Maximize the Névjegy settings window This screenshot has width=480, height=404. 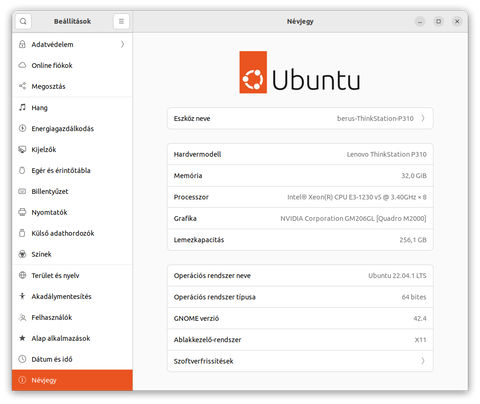coord(439,21)
